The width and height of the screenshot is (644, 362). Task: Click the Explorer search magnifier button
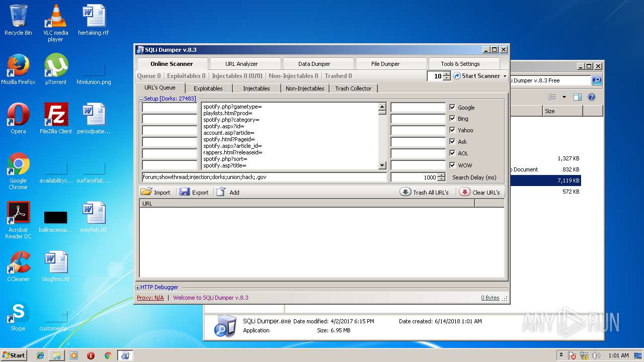[596, 80]
